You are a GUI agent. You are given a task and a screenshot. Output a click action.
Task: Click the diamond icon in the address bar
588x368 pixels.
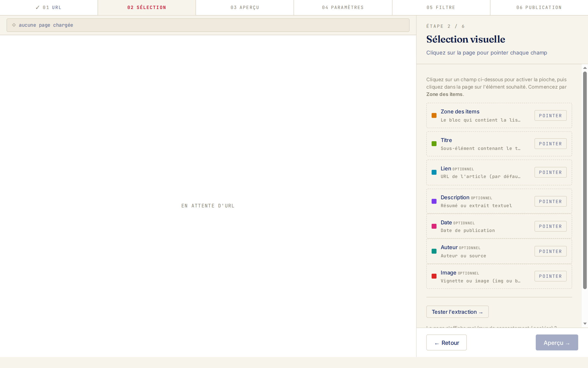(x=14, y=25)
